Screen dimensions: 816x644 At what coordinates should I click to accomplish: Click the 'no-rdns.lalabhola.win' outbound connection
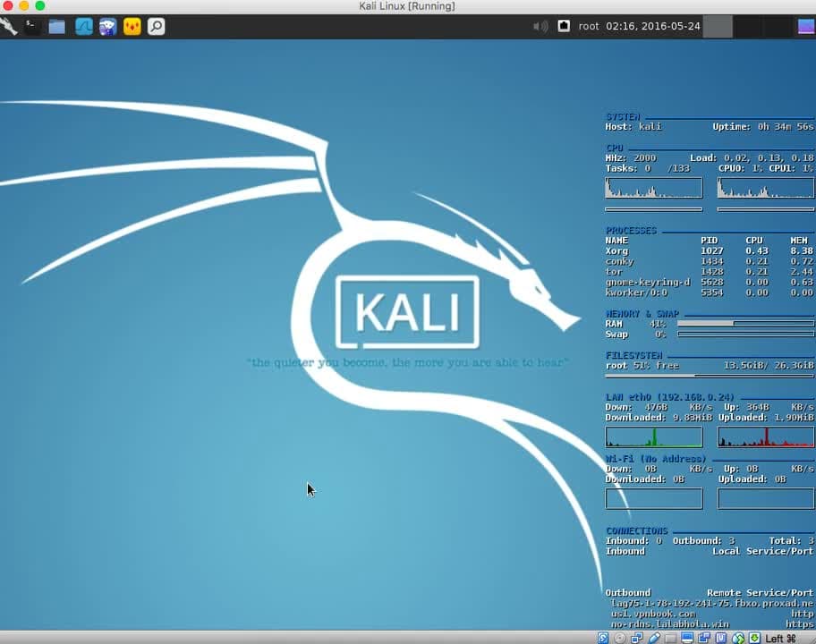670,624
